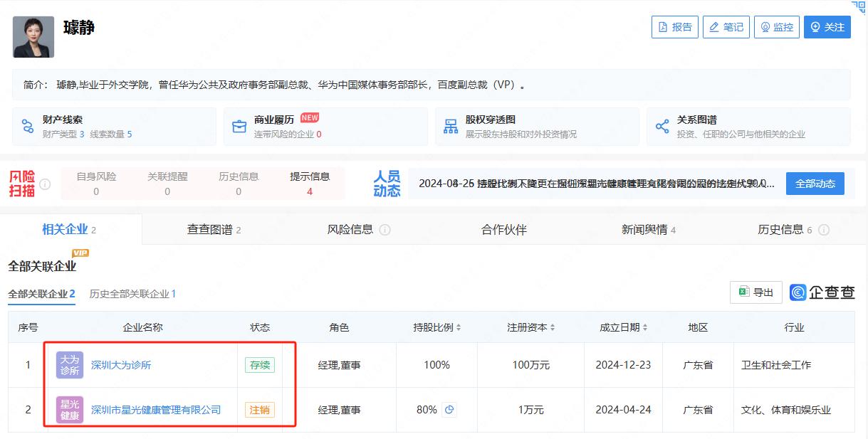Open the 关系图谱 share-node icon

pyautogui.click(x=662, y=127)
